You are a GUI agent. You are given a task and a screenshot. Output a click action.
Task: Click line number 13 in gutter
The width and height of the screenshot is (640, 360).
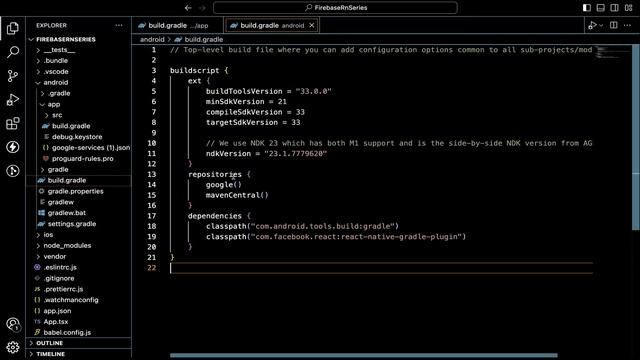coord(152,174)
